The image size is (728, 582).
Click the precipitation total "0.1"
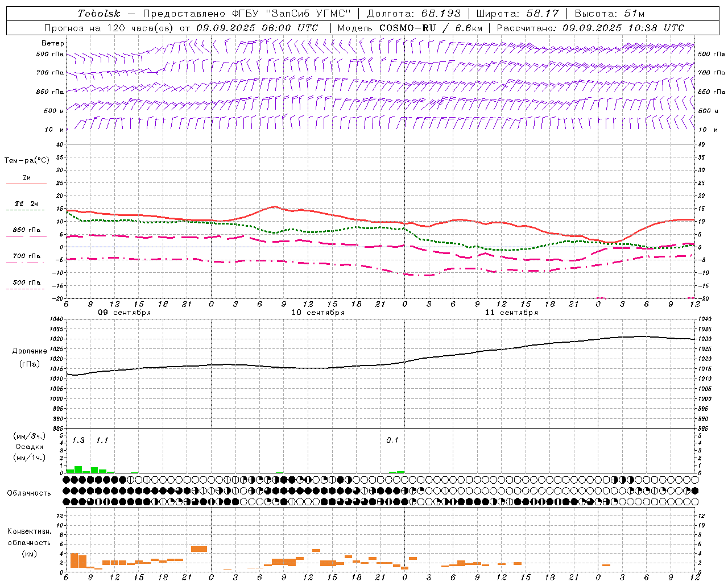392,440
